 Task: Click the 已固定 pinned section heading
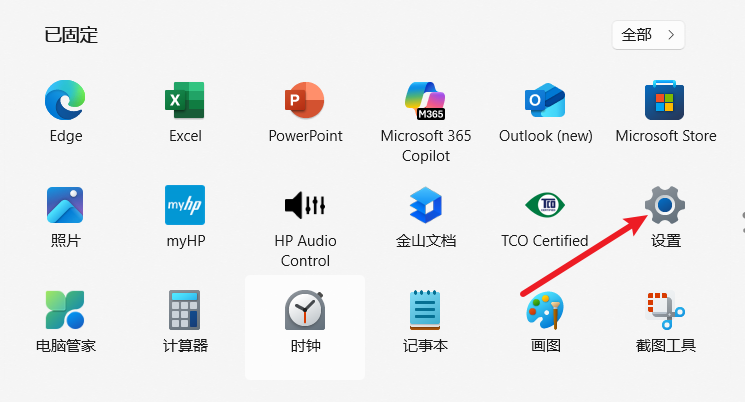point(71,35)
